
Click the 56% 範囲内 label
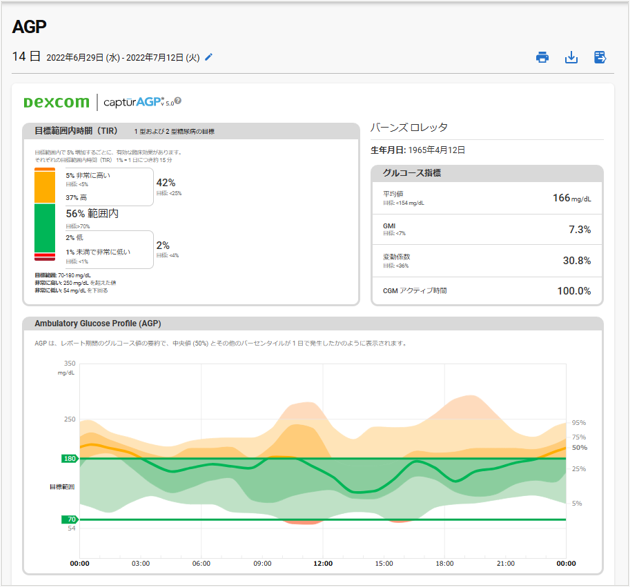pyautogui.click(x=92, y=213)
